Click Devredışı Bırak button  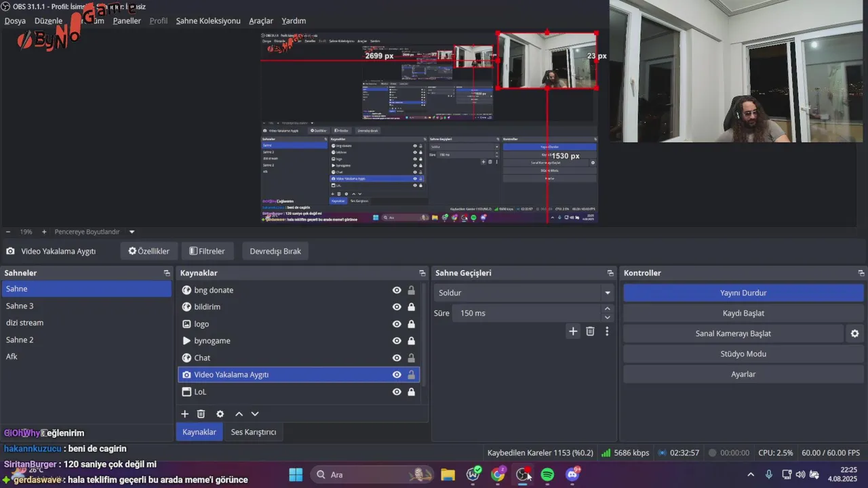(x=275, y=251)
